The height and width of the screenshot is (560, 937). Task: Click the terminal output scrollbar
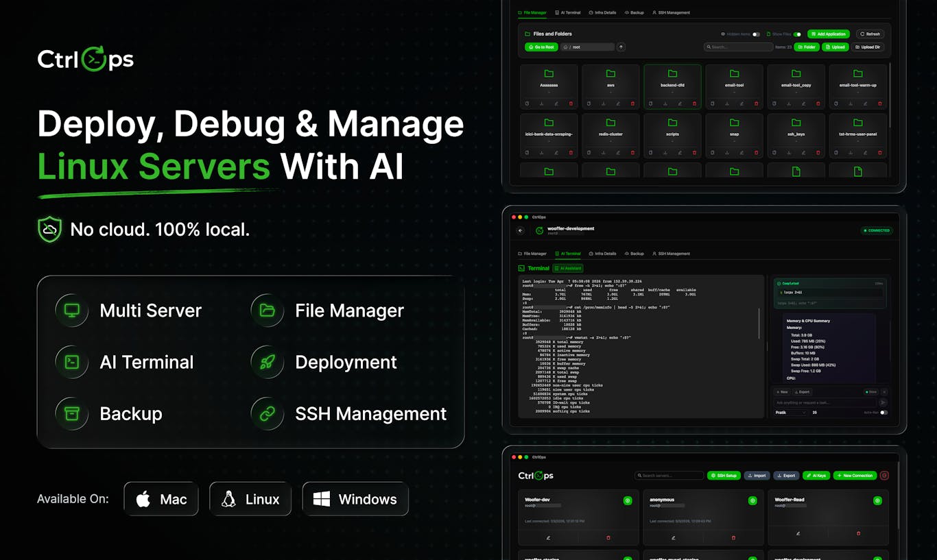pos(759,323)
